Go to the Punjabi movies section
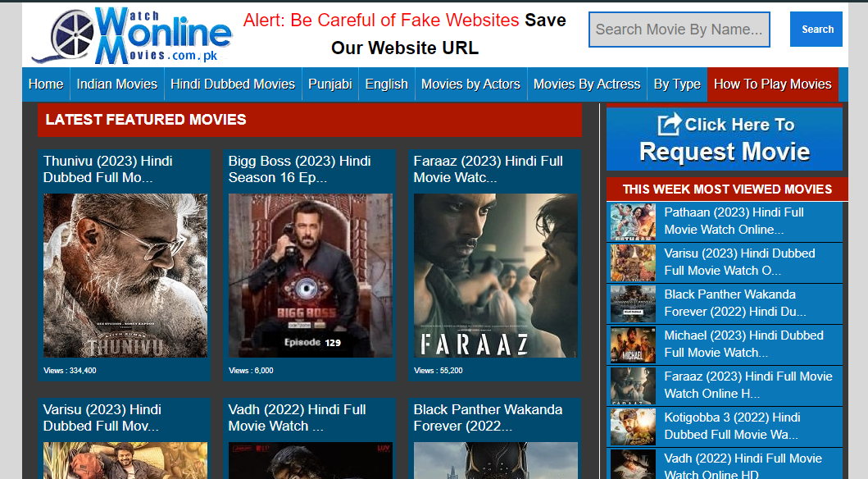 pyautogui.click(x=330, y=84)
